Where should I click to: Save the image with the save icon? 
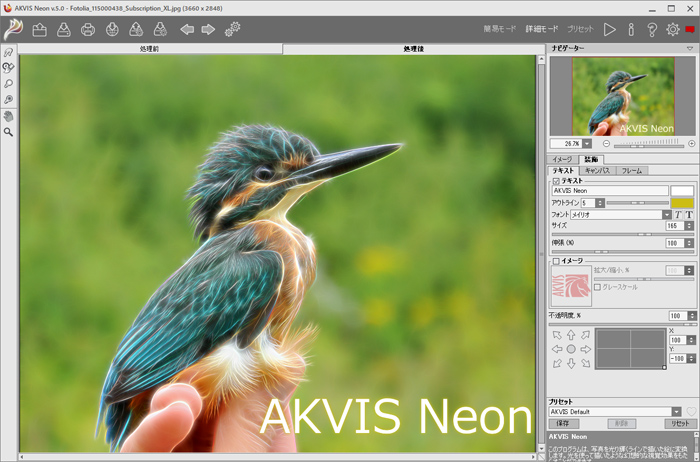point(64,30)
